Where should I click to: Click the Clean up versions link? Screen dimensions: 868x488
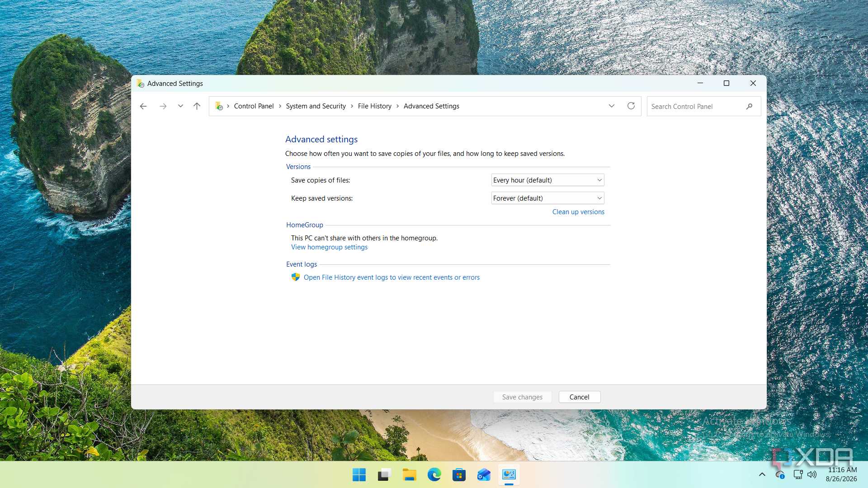coord(578,212)
